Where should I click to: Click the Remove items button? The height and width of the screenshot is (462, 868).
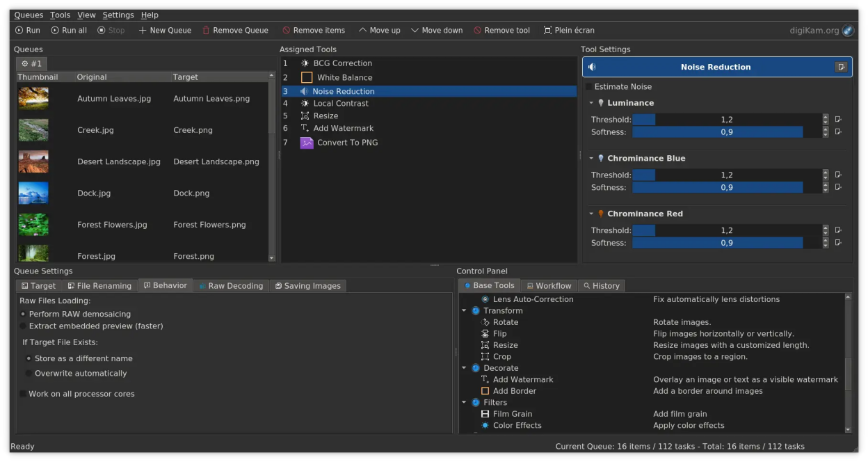tap(313, 31)
